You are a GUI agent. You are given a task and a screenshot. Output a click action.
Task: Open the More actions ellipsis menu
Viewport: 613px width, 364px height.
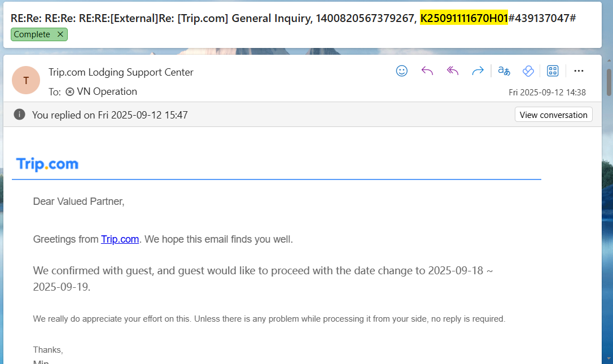(579, 71)
